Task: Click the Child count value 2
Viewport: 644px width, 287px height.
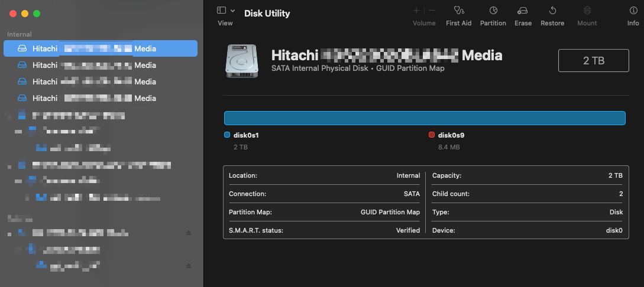Action: coord(621,194)
